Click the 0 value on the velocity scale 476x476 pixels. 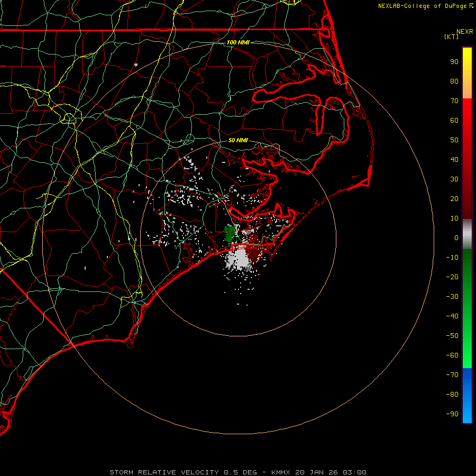point(456,237)
